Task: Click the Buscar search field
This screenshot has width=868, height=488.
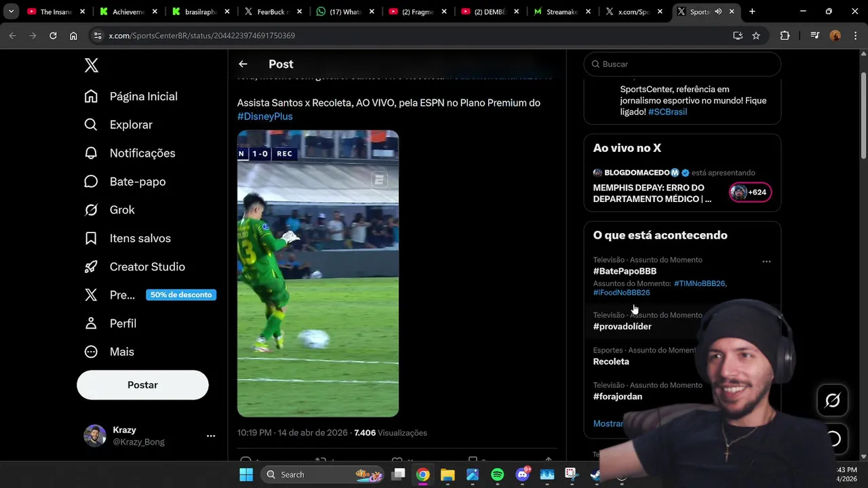Action: [682, 64]
